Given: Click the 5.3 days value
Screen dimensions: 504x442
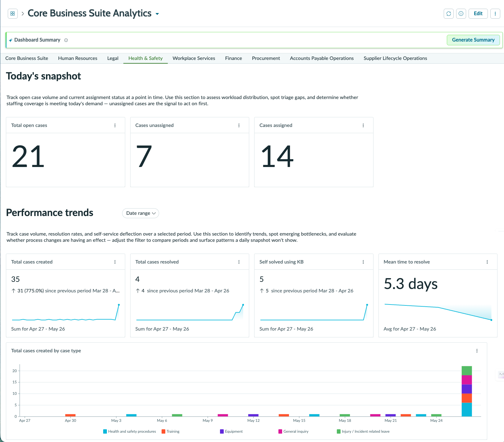Looking at the screenshot, I should (410, 284).
